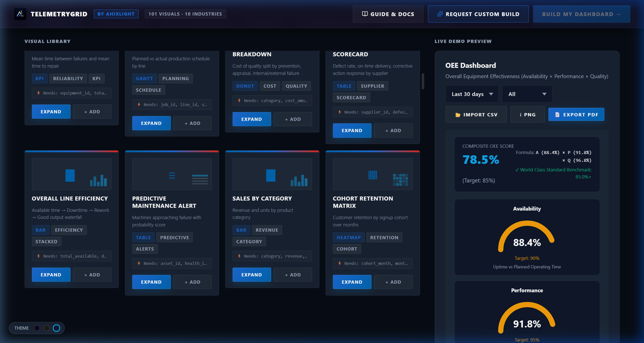644x343 pixels.
Task: Click the document icon on Export PDF
Action: tap(557, 115)
